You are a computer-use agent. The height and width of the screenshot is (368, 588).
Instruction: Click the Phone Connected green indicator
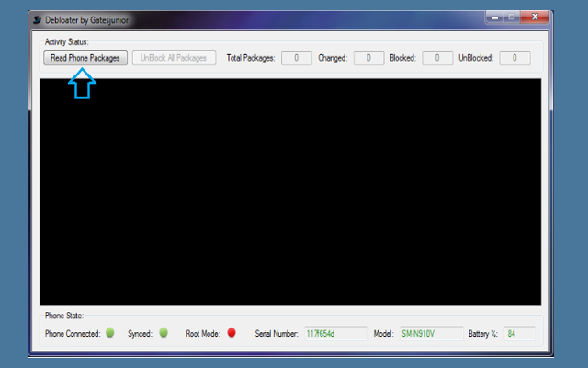pos(110,333)
